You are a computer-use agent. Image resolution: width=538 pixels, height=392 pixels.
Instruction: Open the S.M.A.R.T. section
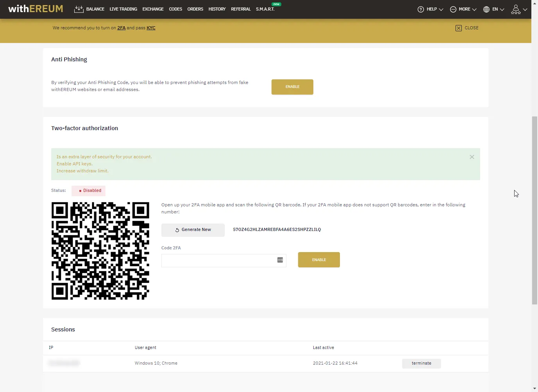click(265, 9)
